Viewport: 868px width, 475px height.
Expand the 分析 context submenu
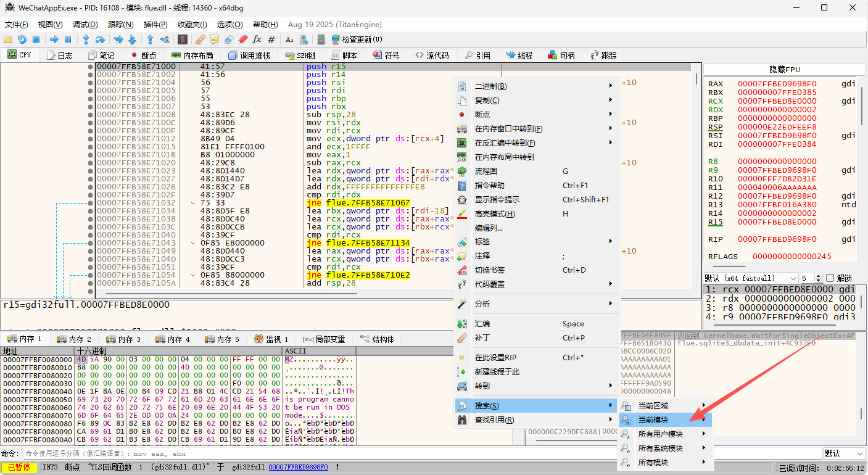coord(536,304)
